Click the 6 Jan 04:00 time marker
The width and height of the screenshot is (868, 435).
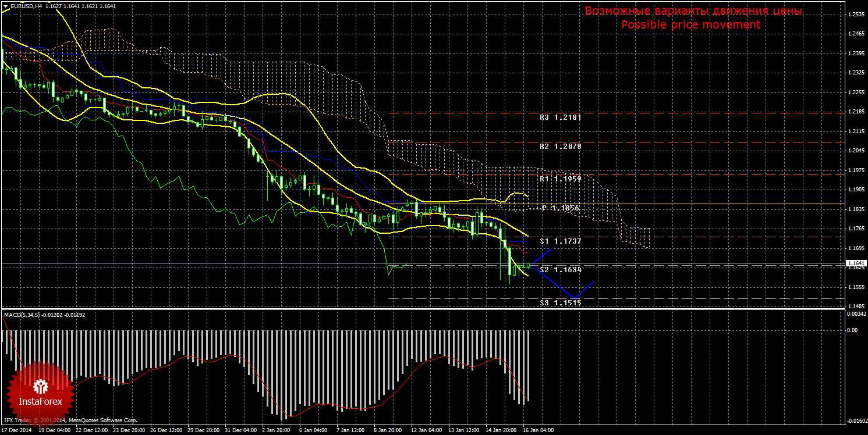pos(311,431)
